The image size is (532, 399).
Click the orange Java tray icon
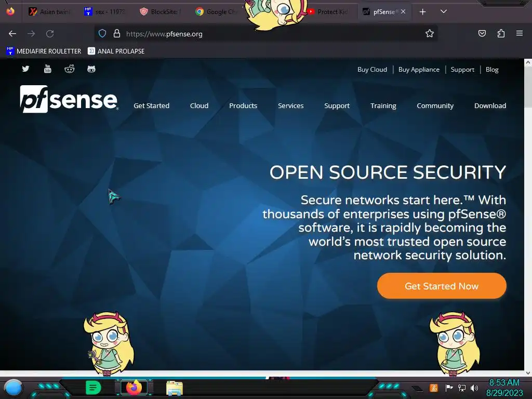434,388
